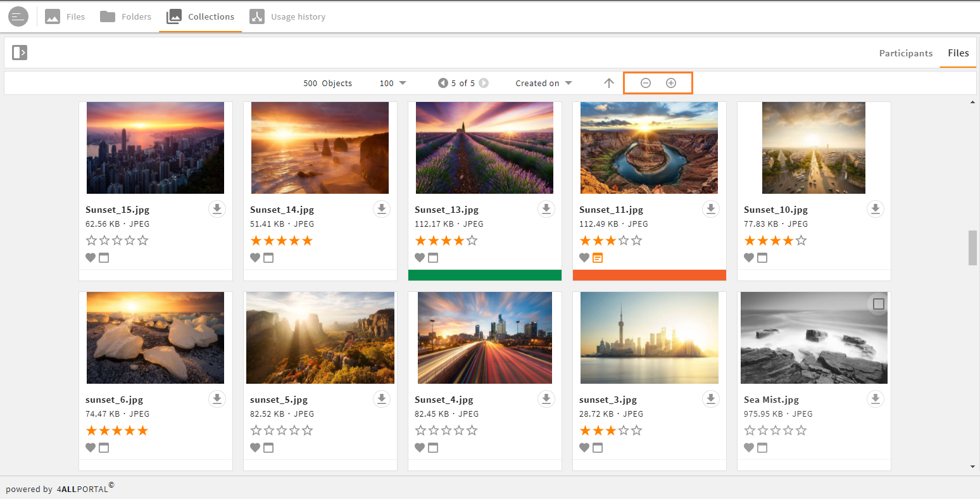
Task: Set Sunset_4.jpg rating to one star
Action: 420,431
